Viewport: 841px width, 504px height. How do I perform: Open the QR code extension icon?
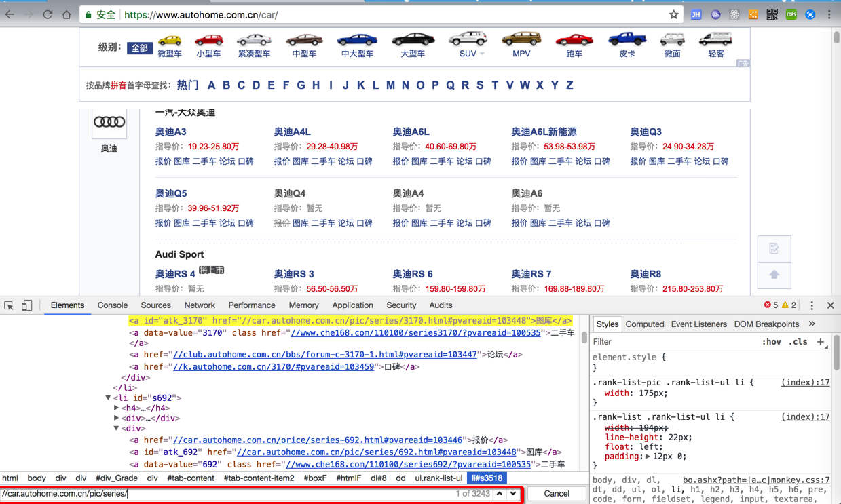click(x=772, y=14)
